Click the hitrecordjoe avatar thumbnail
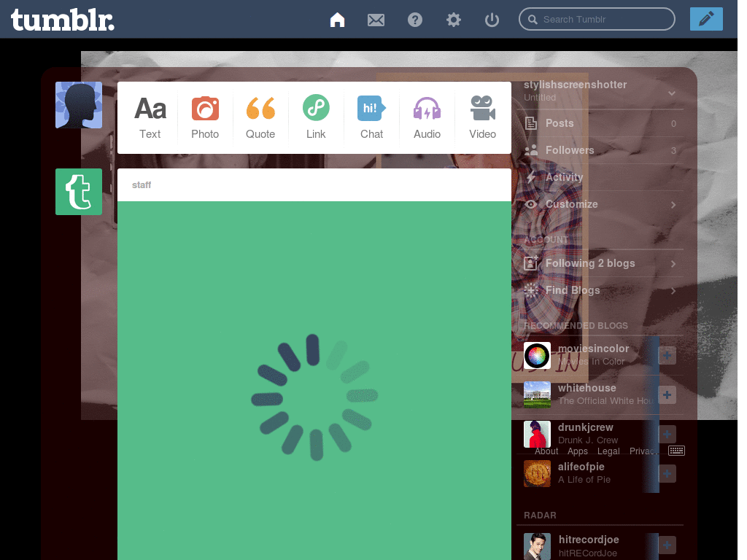Viewport: 747px width, 560px height. click(x=537, y=546)
